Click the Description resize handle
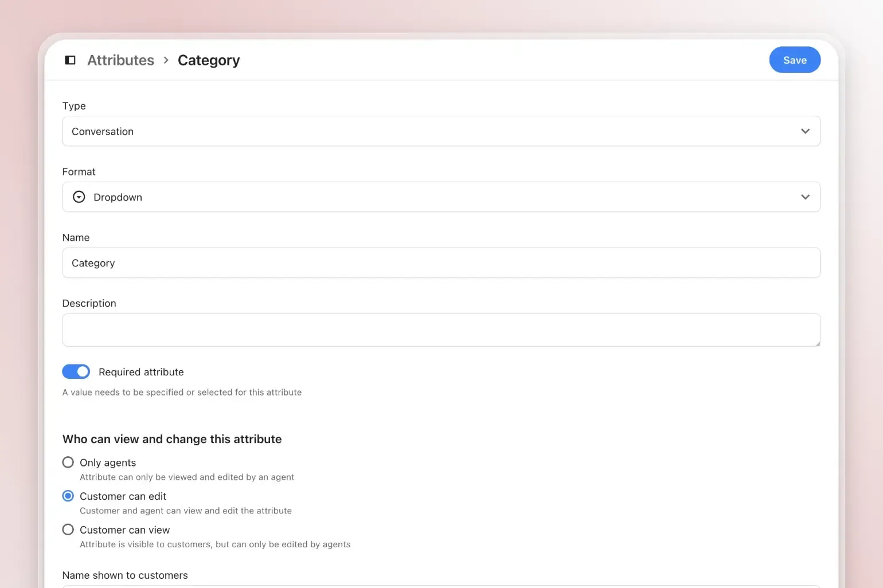Viewport: 883px width, 588px height. (x=817, y=343)
